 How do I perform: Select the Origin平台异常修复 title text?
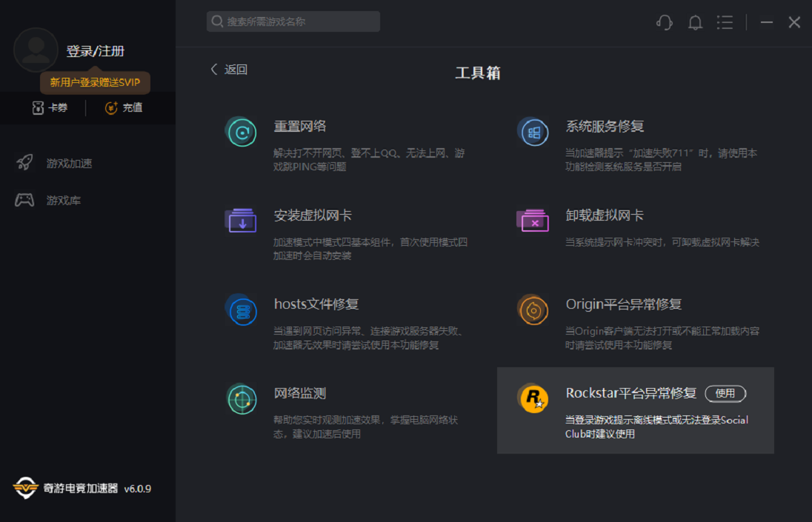click(x=624, y=304)
